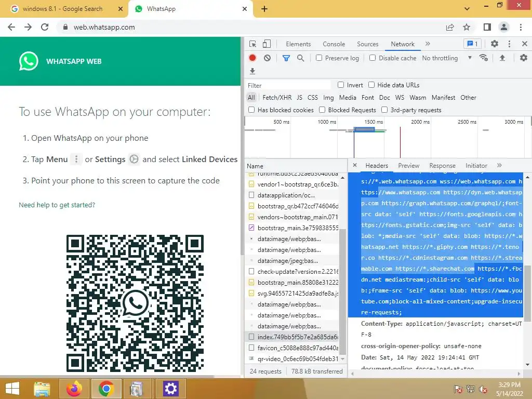Activate the DevTools inspect element picker icon
532x399 pixels.
(x=252, y=44)
